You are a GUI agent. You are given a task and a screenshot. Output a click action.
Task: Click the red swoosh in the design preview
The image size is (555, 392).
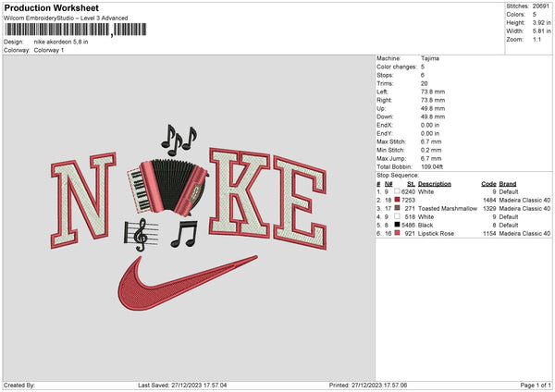pos(188,283)
